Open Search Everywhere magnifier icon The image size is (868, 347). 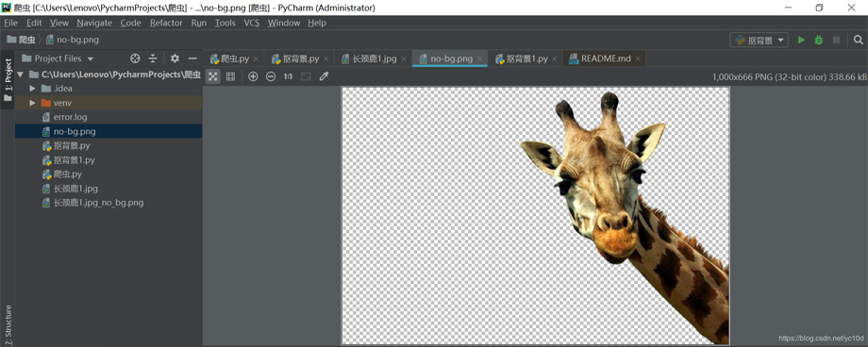(858, 40)
